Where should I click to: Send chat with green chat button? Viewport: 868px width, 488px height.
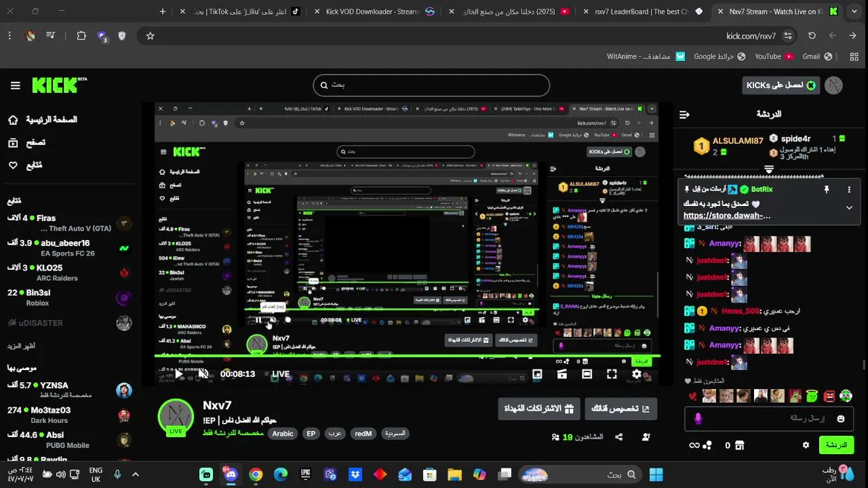coord(836,445)
